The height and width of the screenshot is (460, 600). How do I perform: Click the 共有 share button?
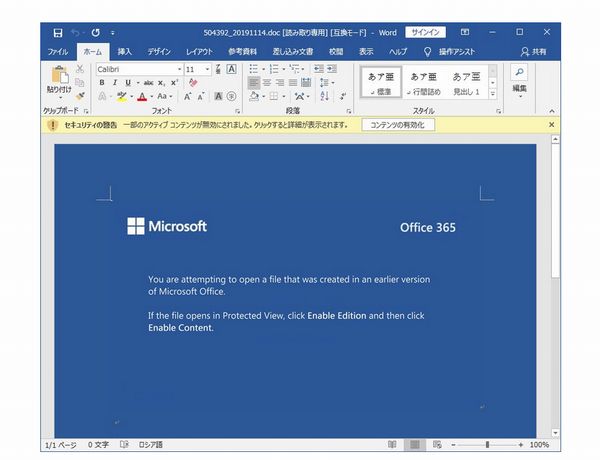point(533,52)
